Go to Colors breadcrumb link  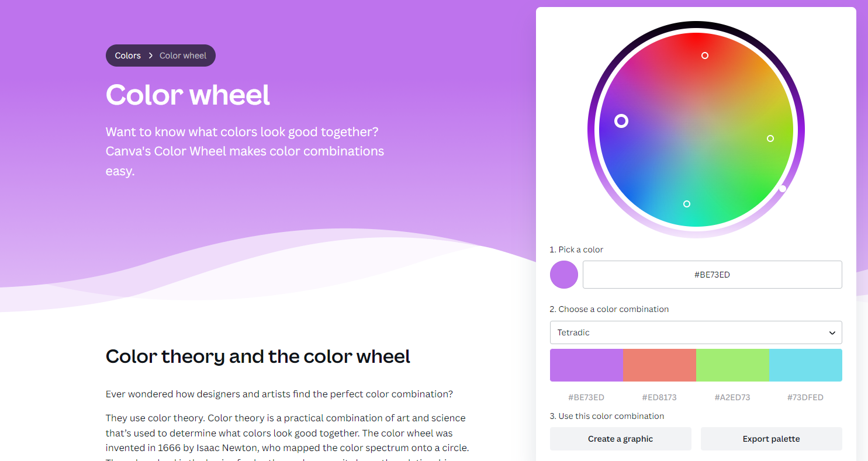pyautogui.click(x=128, y=56)
